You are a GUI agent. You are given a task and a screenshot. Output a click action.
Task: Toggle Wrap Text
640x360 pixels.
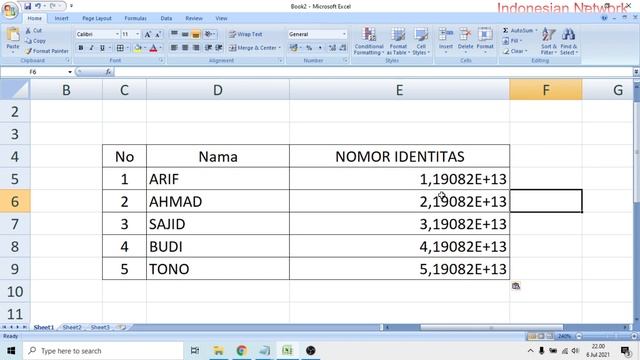[x=245, y=34]
